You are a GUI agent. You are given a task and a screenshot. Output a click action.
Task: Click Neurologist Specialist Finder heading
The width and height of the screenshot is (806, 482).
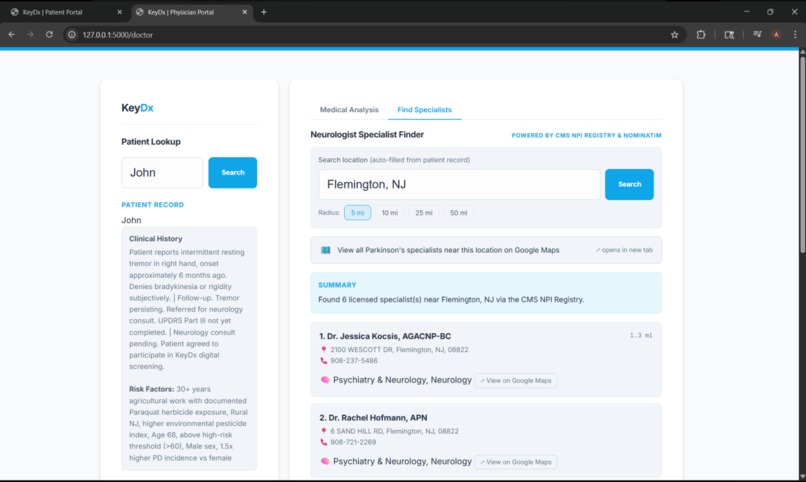click(367, 135)
